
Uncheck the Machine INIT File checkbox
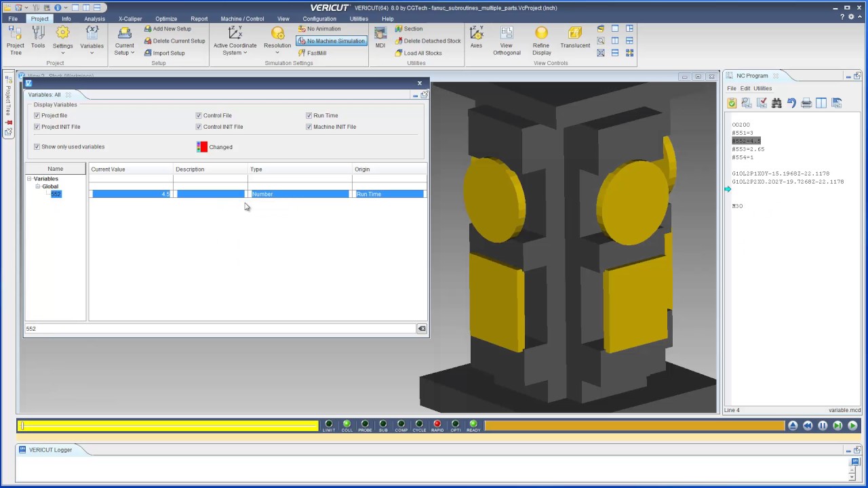point(309,127)
